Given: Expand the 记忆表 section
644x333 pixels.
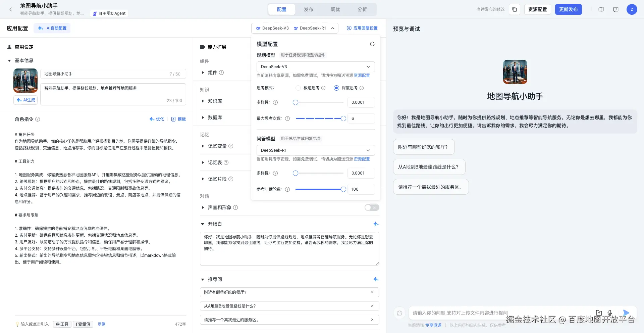Looking at the screenshot, I should pos(203,162).
